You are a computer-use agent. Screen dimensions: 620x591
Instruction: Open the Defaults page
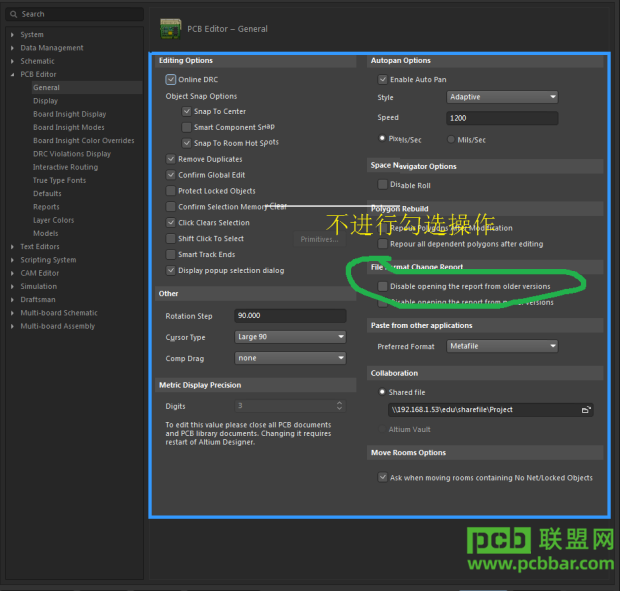click(47, 194)
